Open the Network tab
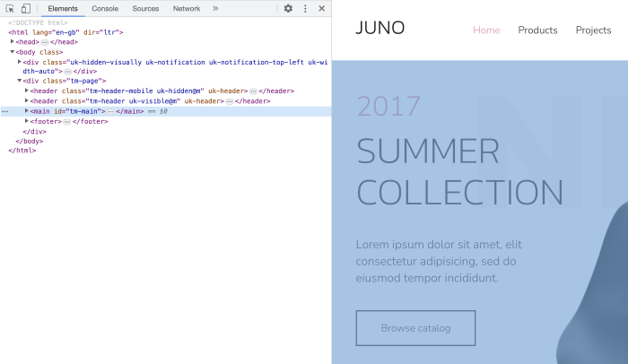 click(x=187, y=8)
